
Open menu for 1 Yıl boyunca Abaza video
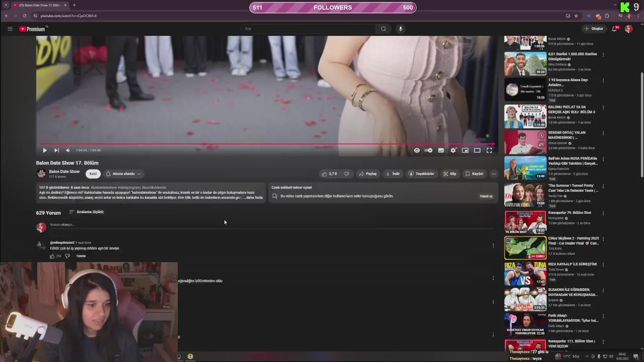click(603, 80)
